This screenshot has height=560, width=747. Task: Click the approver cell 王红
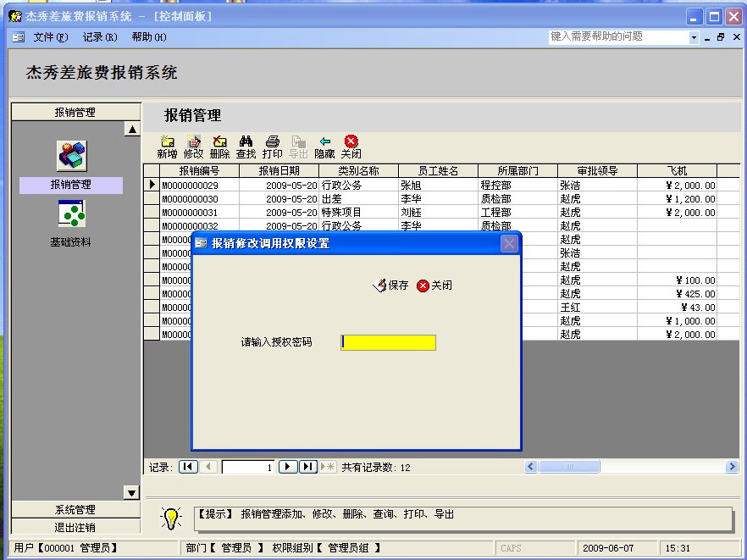point(597,308)
